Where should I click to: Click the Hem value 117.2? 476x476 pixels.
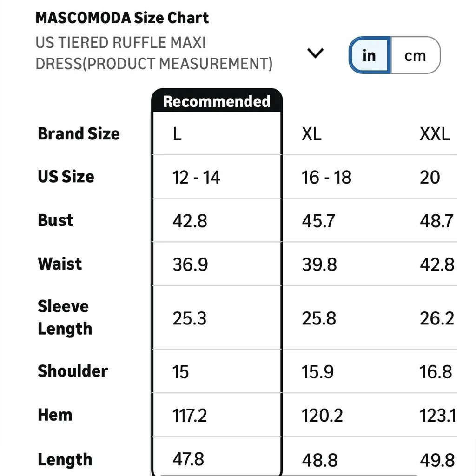pos(190,415)
